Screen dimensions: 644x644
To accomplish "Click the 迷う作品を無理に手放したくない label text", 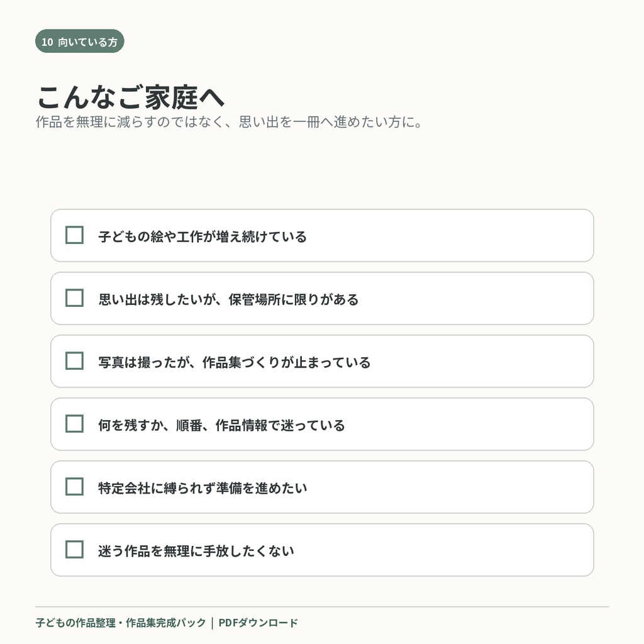I will 196,551.
